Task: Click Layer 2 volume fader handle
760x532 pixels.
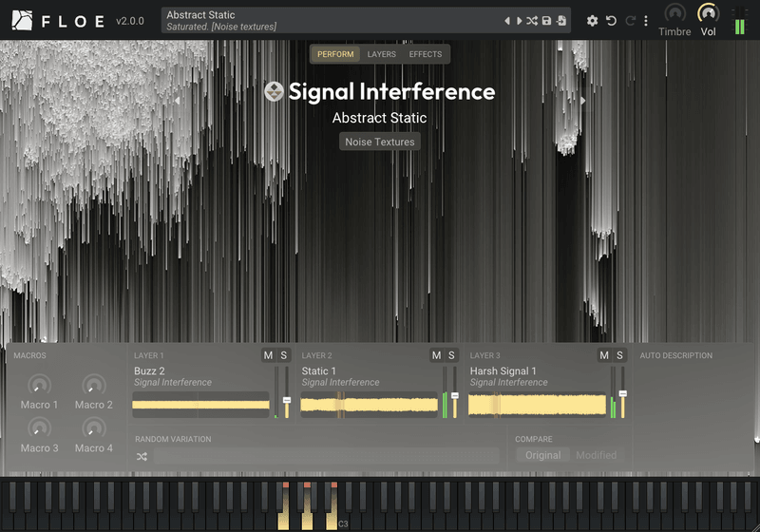Action: pos(455,396)
